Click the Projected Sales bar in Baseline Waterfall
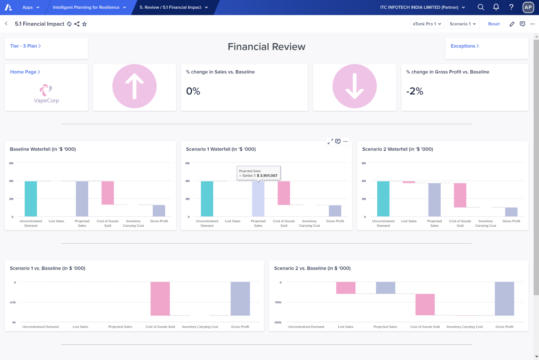This screenshot has height=360, width=539. 82,199
